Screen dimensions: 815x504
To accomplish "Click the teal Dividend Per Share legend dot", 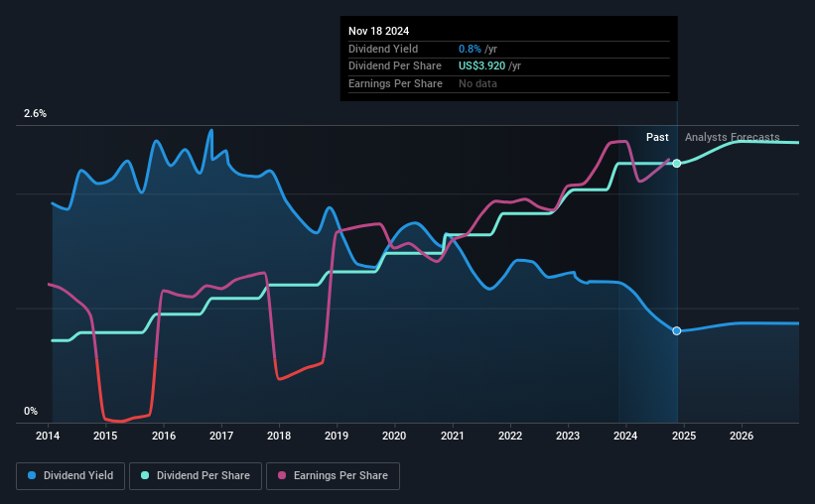I will click(x=145, y=475).
